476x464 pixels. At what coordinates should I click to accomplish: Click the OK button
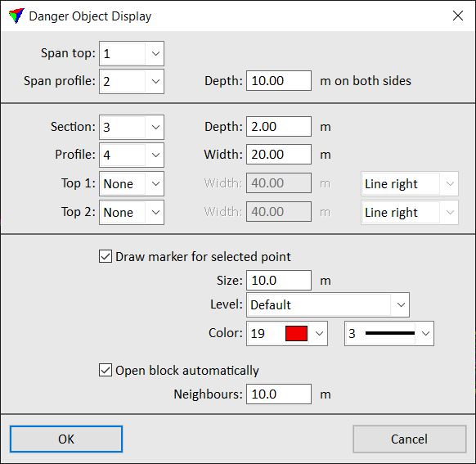(x=66, y=439)
